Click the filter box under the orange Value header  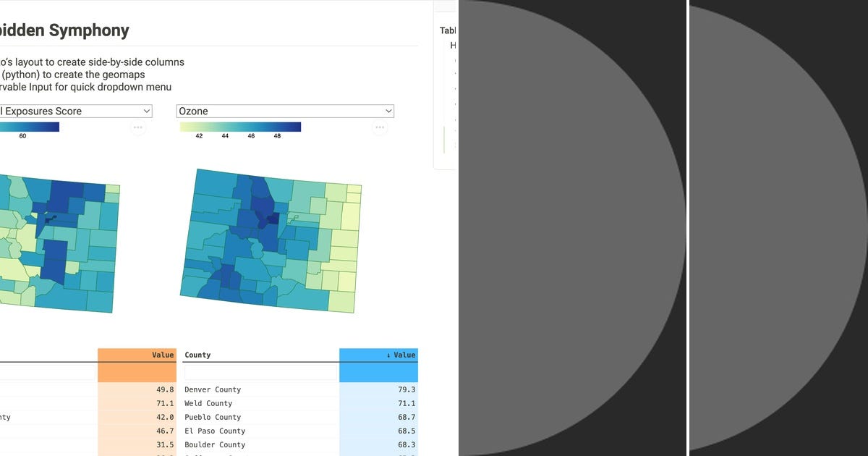[x=137, y=371]
